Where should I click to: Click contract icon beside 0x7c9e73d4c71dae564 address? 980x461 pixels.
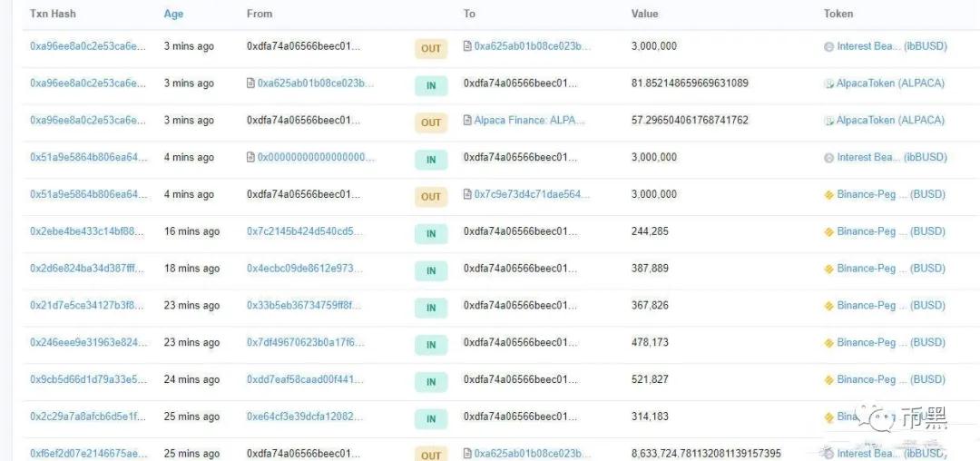click(x=467, y=194)
